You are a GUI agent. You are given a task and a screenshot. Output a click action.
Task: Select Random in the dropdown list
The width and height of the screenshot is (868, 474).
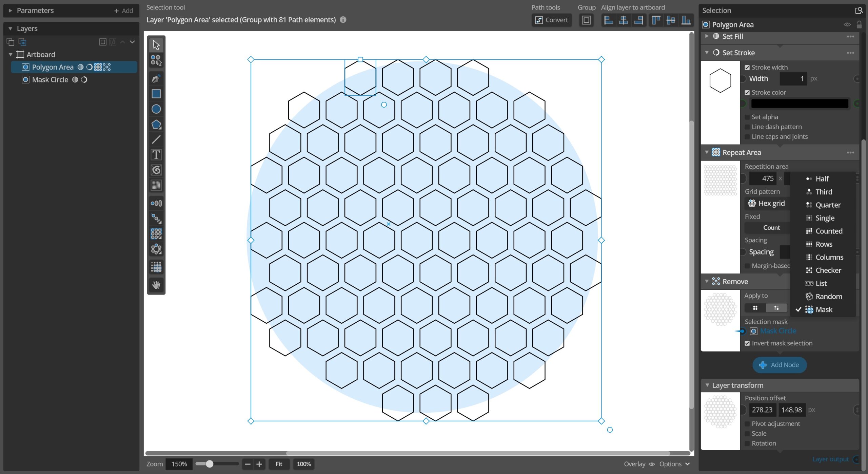[x=828, y=297]
